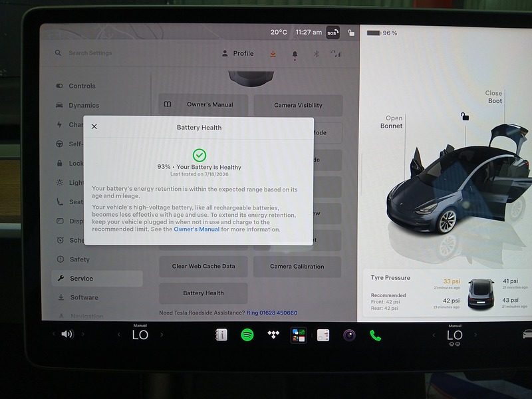Select Software in settings sidebar
Image resolution: width=532 pixels, height=399 pixels.
point(84,297)
